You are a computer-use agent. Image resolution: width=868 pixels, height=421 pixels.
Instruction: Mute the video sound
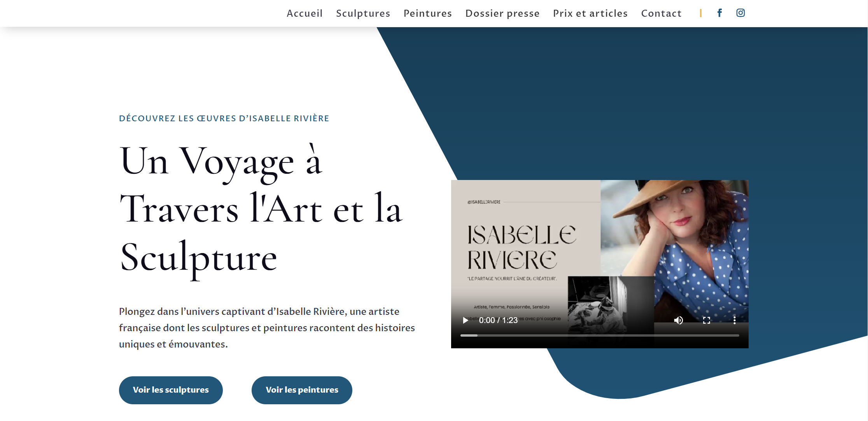point(679,320)
